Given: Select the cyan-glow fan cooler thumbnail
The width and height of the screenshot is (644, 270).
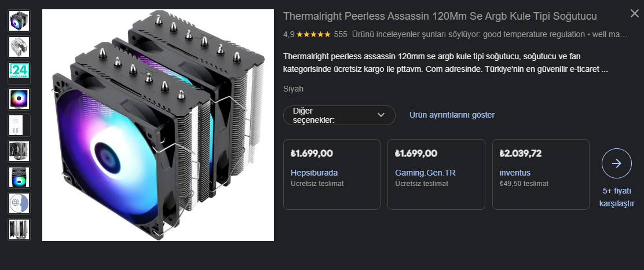Looking at the screenshot, I should coord(19,177).
